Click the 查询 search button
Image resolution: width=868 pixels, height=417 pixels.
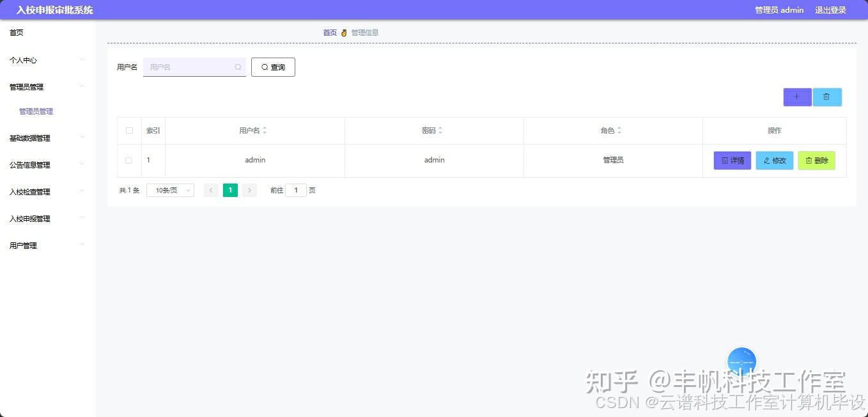(273, 67)
